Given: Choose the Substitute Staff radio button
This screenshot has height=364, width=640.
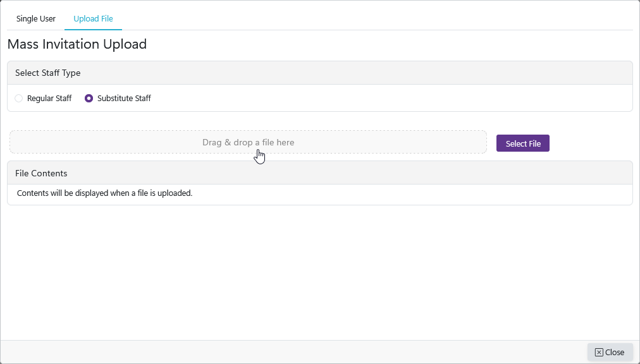Looking at the screenshot, I should pyautogui.click(x=89, y=99).
